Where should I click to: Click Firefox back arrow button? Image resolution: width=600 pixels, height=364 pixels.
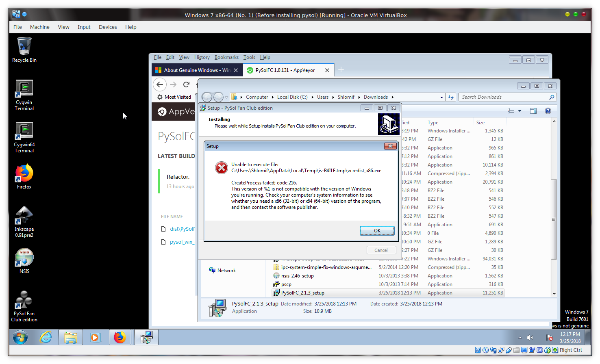tap(160, 84)
